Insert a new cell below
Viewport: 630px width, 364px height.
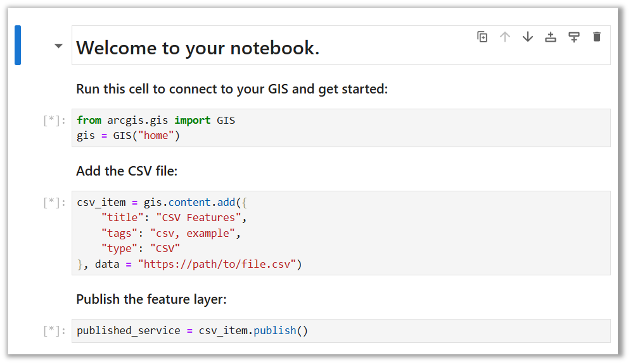tap(574, 37)
